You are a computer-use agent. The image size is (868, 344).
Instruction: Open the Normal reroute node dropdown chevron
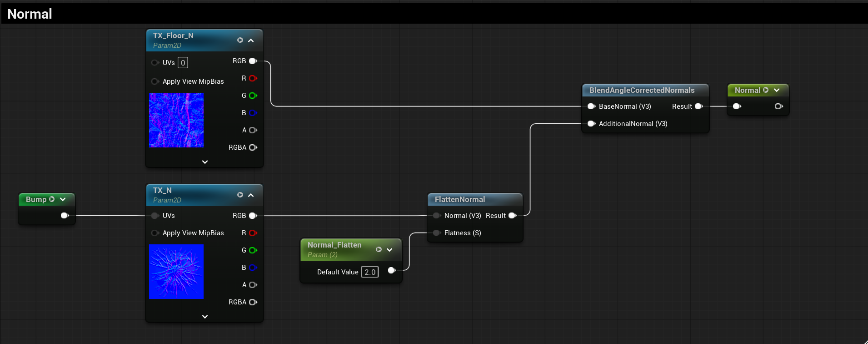[777, 90]
